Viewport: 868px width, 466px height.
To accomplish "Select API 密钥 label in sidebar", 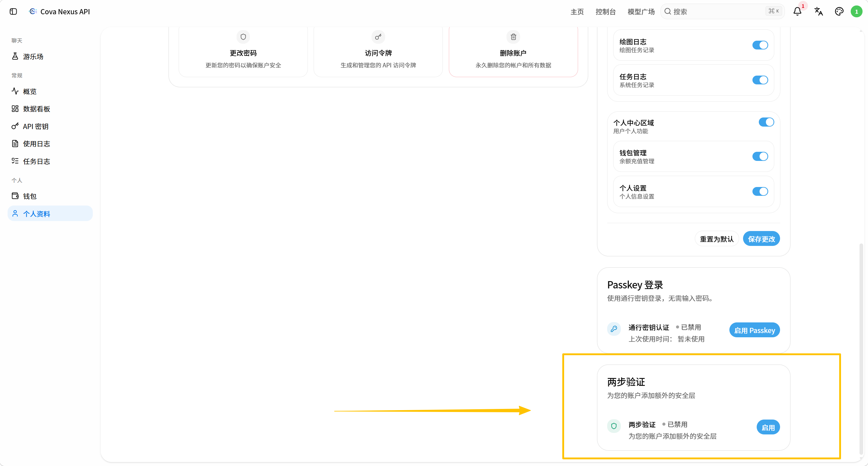I will [36, 127].
